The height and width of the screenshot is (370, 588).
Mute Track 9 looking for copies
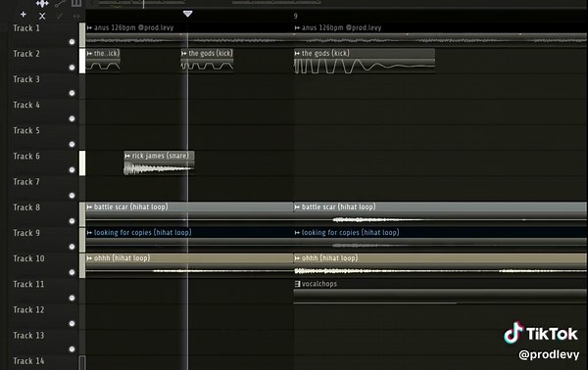(x=72, y=247)
